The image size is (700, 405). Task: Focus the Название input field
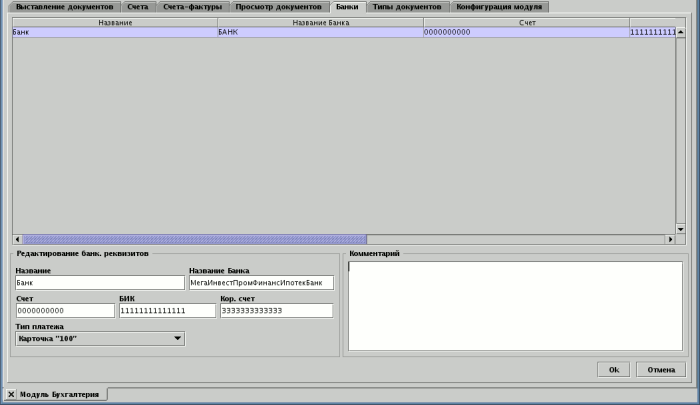pos(99,283)
